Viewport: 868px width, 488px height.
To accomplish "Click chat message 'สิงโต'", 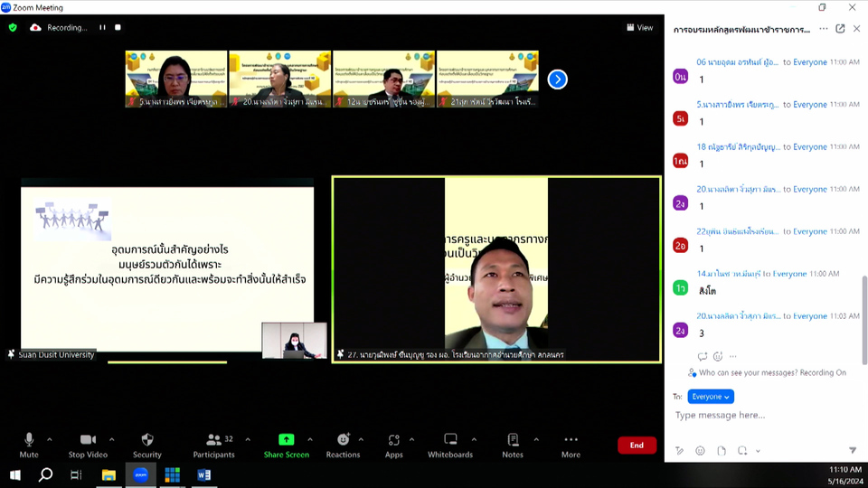I will (x=707, y=291).
